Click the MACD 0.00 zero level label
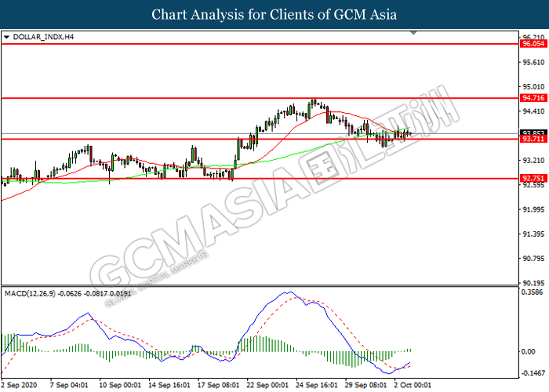 (529, 351)
